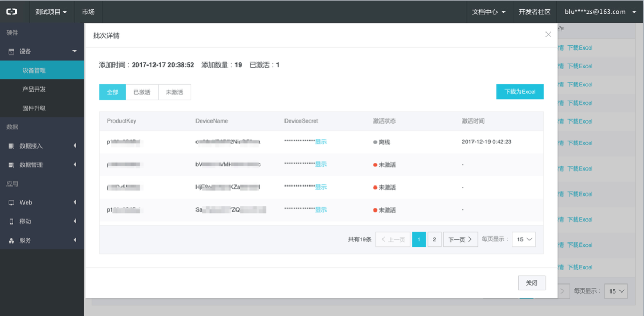644x316 pixels.
Task: Go to page 2 in dialog pagination
Action: point(434,240)
